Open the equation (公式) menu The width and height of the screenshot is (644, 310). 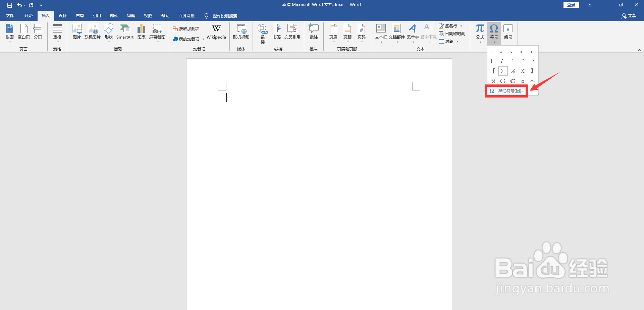click(480, 33)
